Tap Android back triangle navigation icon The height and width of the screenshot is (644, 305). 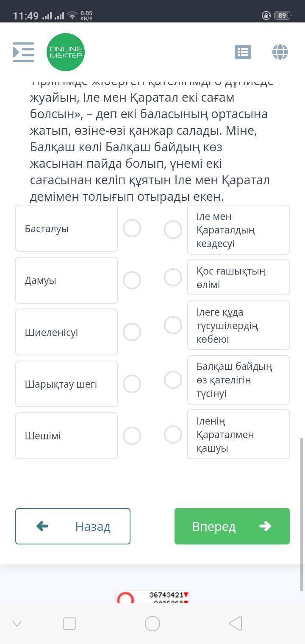click(x=236, y=623)
